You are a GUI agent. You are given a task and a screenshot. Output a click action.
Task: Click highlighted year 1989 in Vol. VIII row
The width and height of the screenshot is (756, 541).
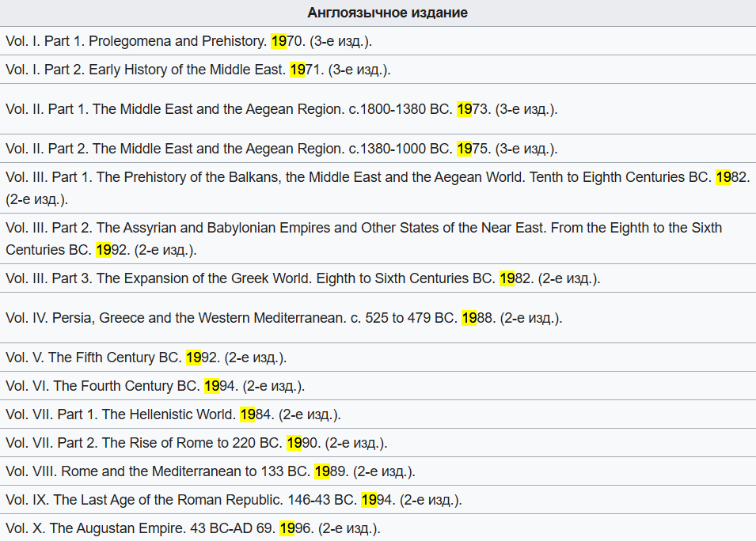pyautogui.click(x=330, y=471)
